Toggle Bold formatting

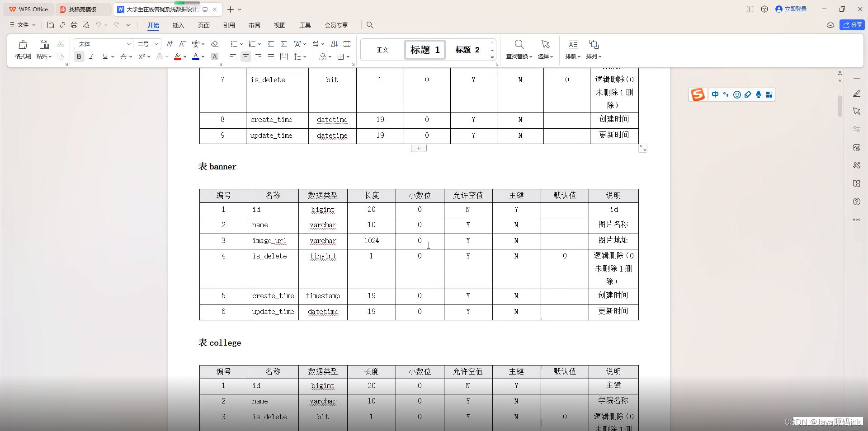pyautogui.click(x=79, y=56)
